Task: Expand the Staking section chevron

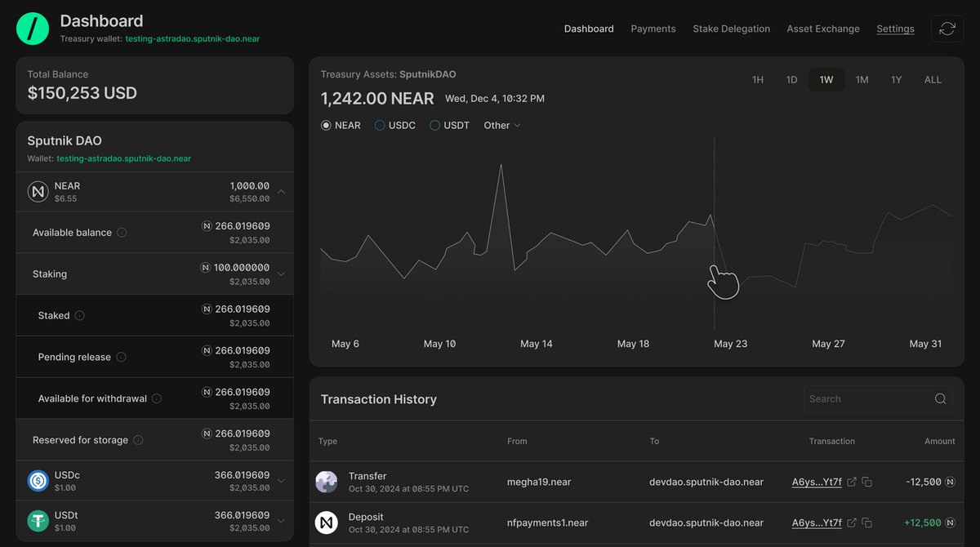Action: 281,273
